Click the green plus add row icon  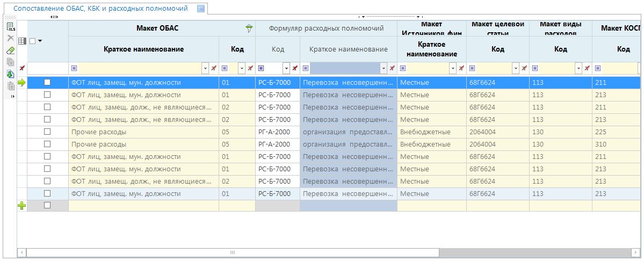(22, 205)
